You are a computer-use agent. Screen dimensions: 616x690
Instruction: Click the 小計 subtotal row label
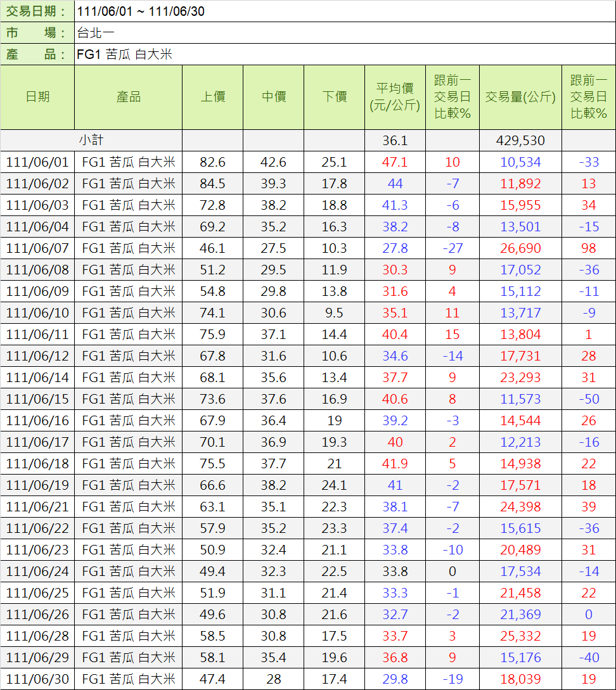click(x=91, y=140)
